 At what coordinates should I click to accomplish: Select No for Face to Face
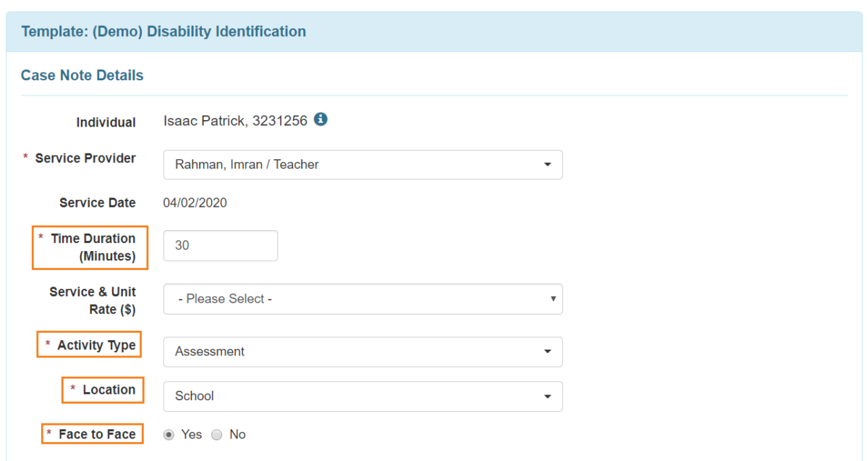click(216, 434)
